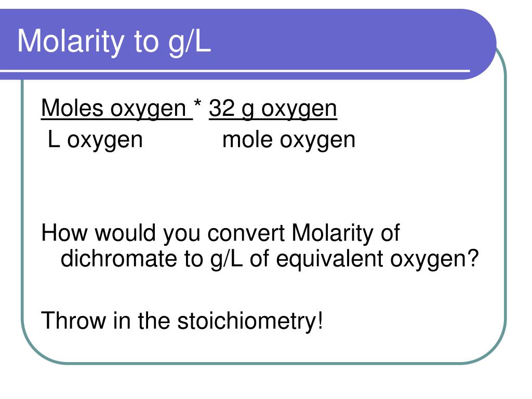Click the line How would you convert Molarity of
The height and width of the screenshot is (399, 532).
tap(220, 233)
